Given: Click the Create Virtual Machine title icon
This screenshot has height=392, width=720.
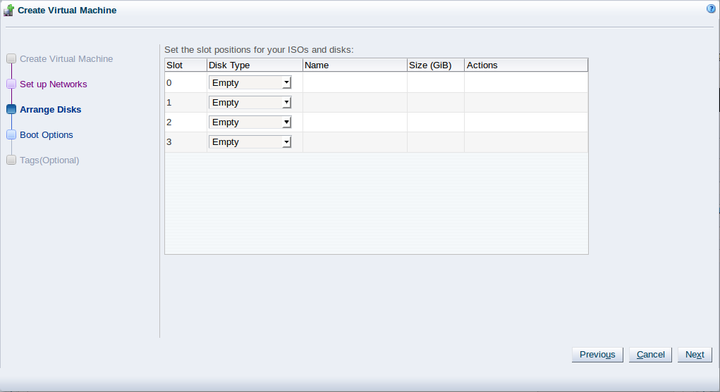Looking at the screenshot, I should click(x=9, y=10).
